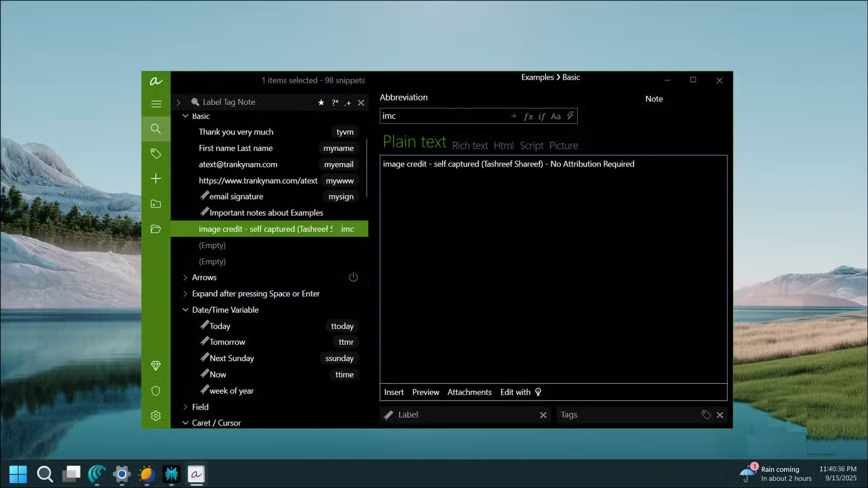This screenshot has width=868, height=488.
Task: Toggle the Arrows group power switch
Action: [x=353, y=277]
